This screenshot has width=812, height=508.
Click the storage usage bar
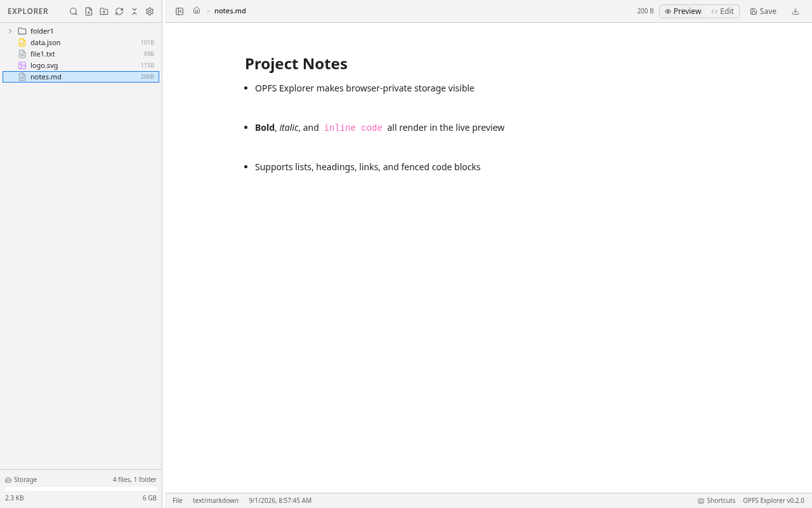tap(81, 489)
